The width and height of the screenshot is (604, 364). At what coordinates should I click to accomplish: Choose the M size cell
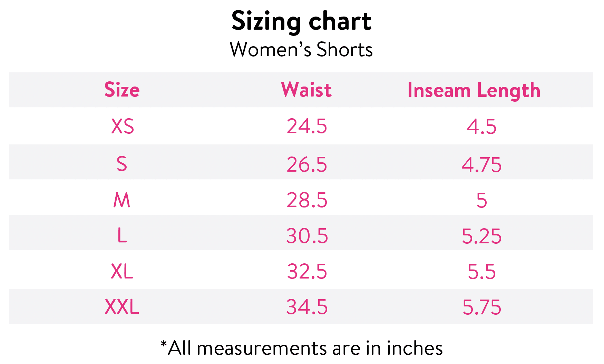coord(122,200)
